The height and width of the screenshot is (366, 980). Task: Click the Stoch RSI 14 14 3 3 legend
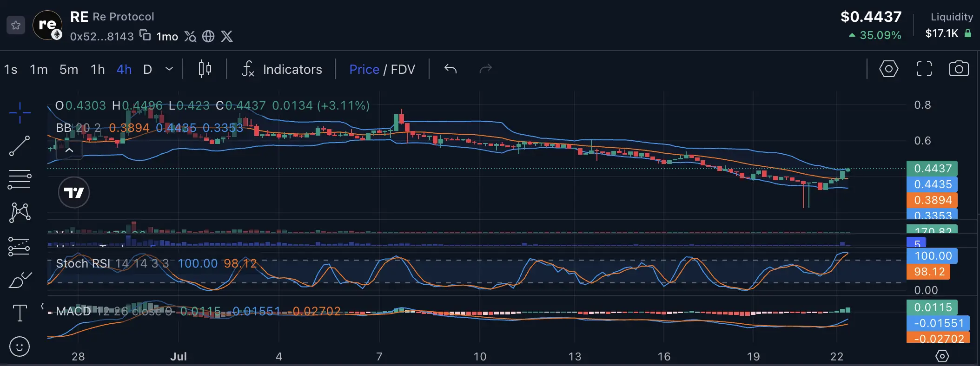[112, 263]
